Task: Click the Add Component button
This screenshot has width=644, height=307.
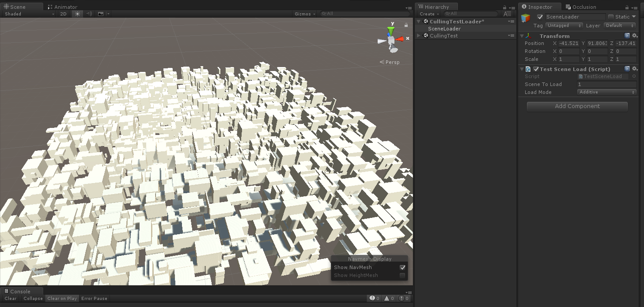Action: coord(577,106)
